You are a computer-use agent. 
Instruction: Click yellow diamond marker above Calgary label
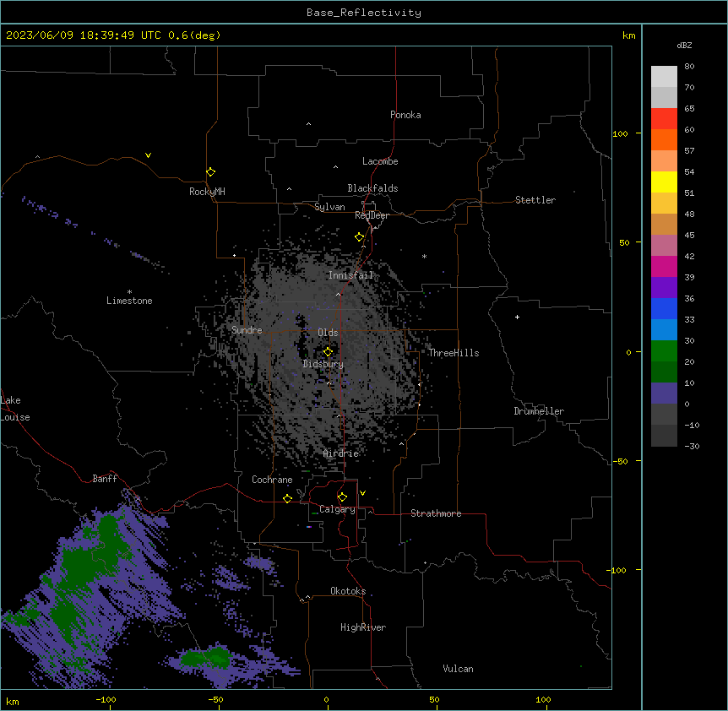click(342, 497)
